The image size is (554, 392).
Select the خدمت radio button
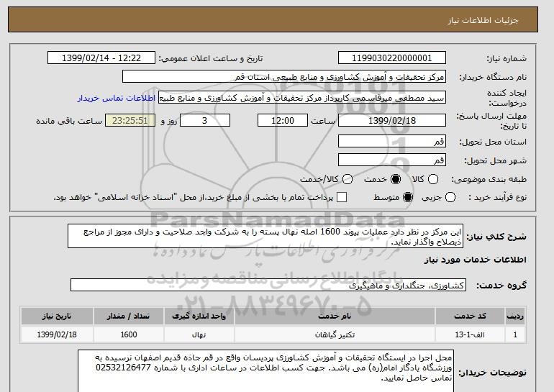pyautogui.click(x=396, y=179)
